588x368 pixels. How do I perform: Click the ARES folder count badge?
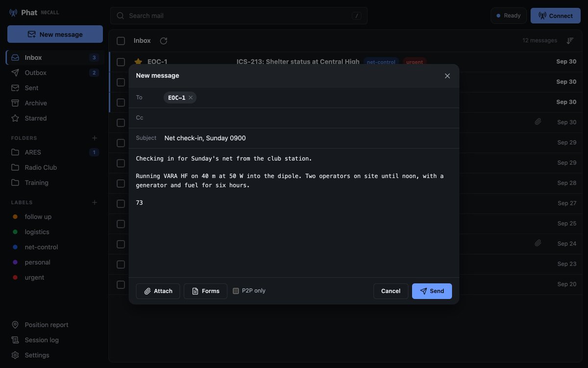[x=94, y=152]
